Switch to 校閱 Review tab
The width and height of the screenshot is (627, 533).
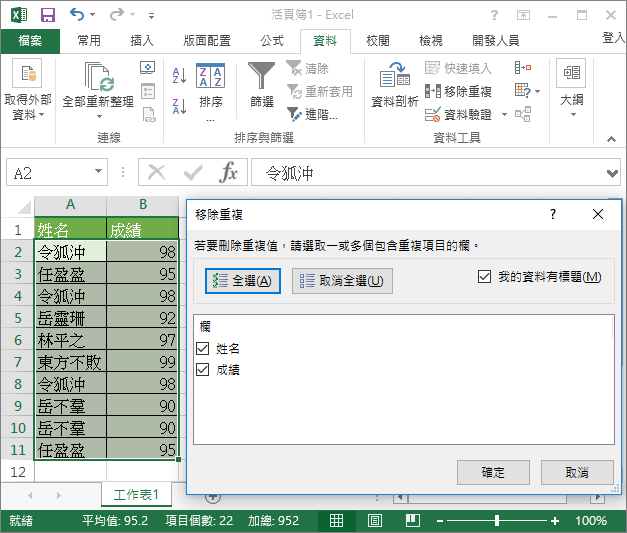coord(378,40)
